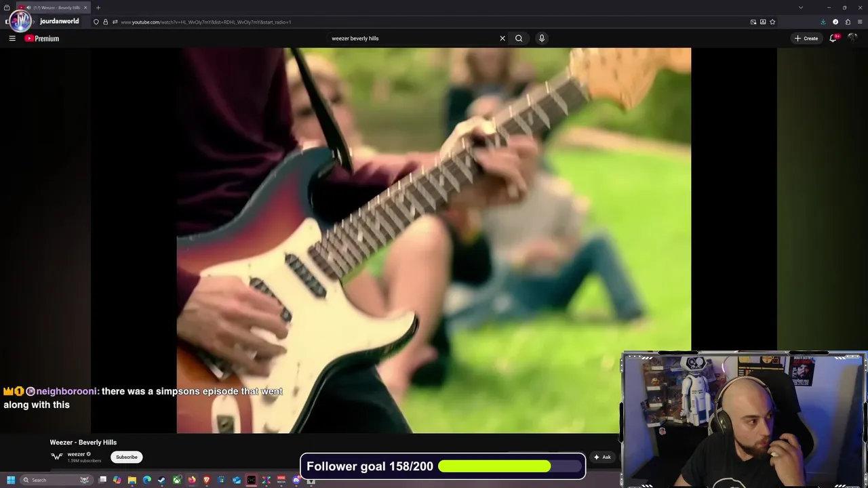Switch to Firefox on the taskbar
Image resolution: width=868 pixels, height=488 pixels.
(x=192, y=480)
